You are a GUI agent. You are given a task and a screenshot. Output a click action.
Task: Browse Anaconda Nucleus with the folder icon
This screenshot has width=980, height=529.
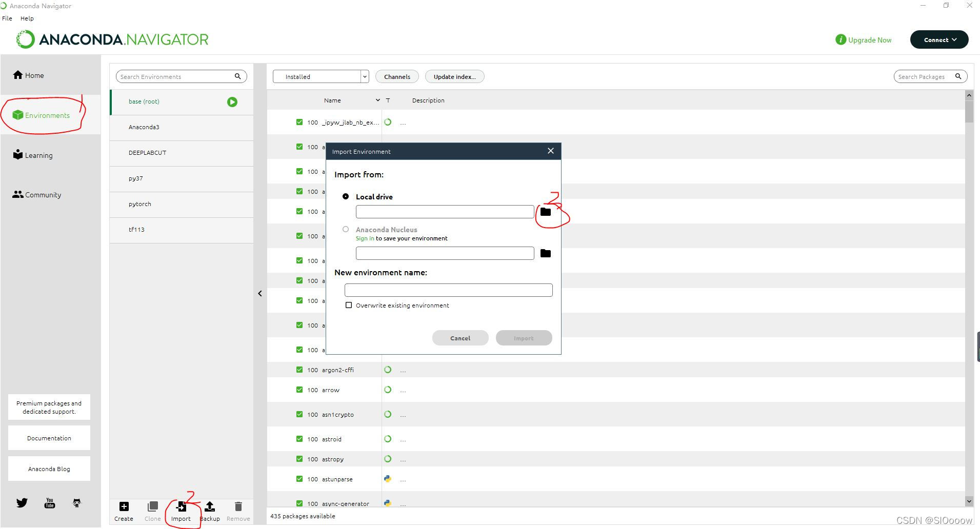[x=546, y=253]
